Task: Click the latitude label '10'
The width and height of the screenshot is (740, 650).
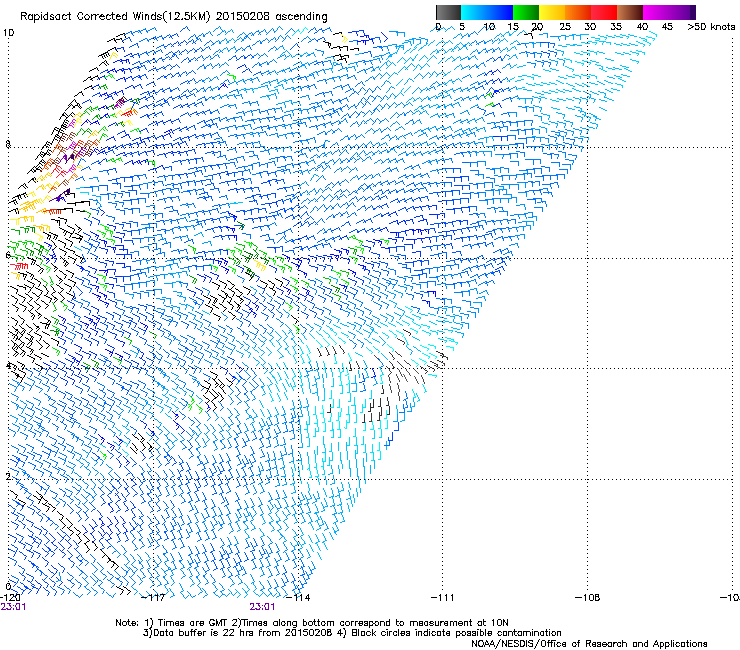Action: [x=8, y=33]
